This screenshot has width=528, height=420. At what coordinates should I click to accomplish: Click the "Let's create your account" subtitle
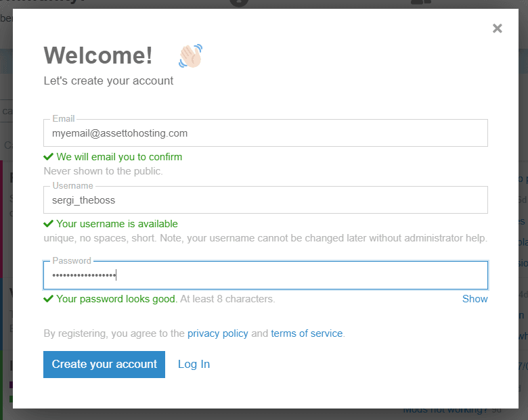point(108,81)
